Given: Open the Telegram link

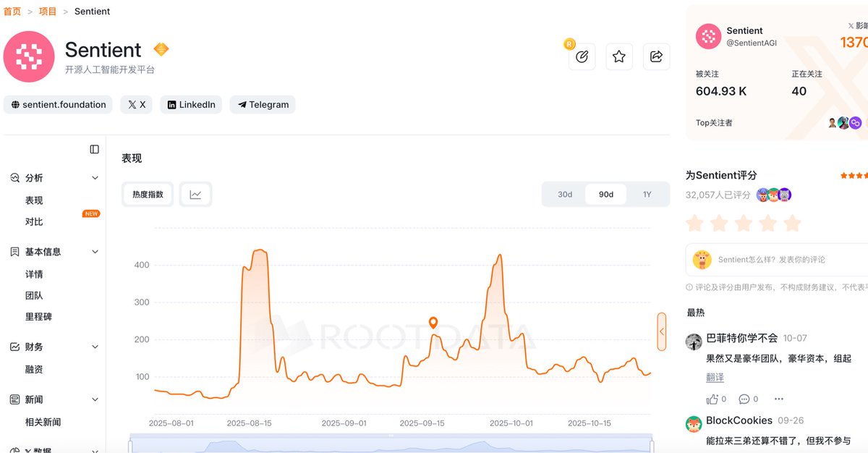Looking at the screenshot, I should point(263,105).
